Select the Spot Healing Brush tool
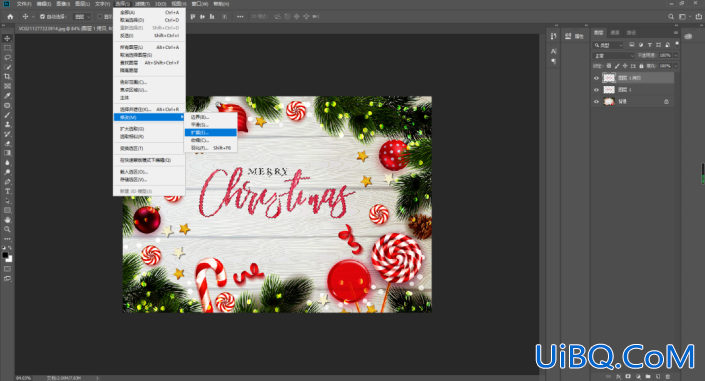705x381 pixels. tap(7, 105)
